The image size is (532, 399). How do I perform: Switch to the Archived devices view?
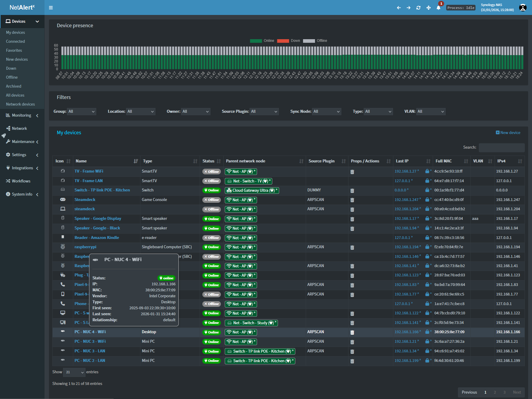[x=13, y=86]
